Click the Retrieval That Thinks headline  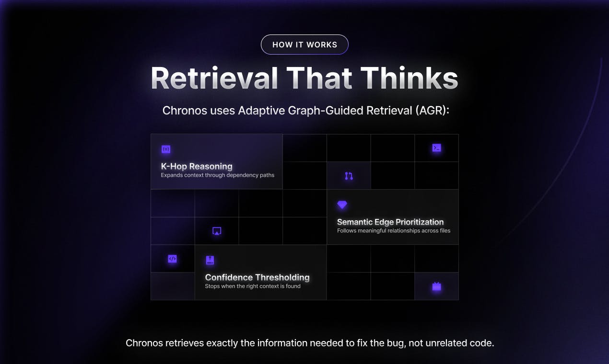pyautogui.click(x=304, y=78)
